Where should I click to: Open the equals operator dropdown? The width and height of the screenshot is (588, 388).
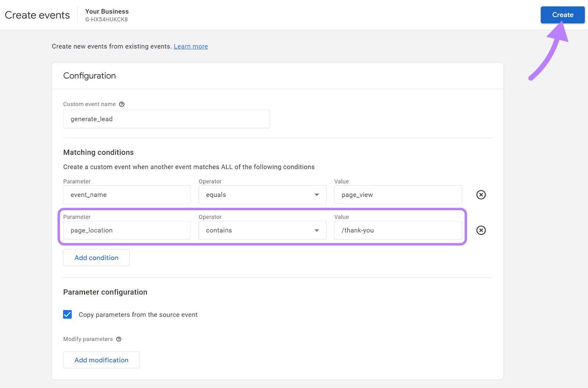click(316, 195)
